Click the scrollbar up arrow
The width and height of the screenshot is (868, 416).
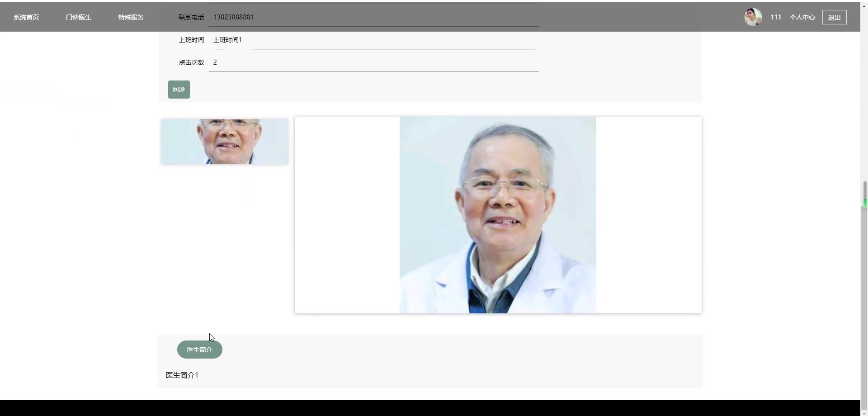864,5
